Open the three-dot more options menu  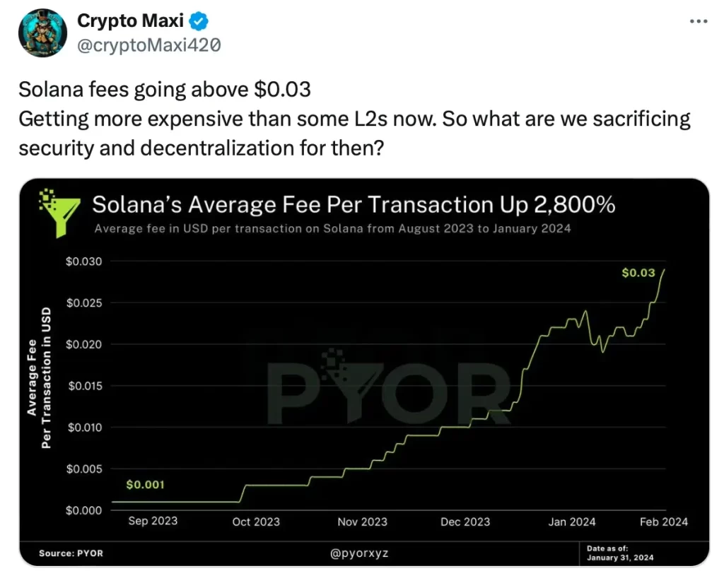(x=698, y=21)
